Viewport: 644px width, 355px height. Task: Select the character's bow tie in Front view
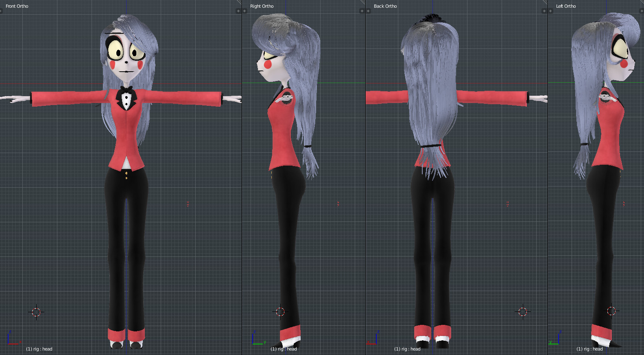[126, 90]
